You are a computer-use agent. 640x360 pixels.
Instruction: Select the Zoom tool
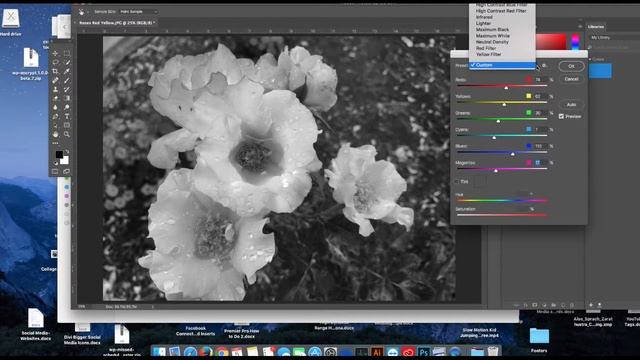(67, 134)
